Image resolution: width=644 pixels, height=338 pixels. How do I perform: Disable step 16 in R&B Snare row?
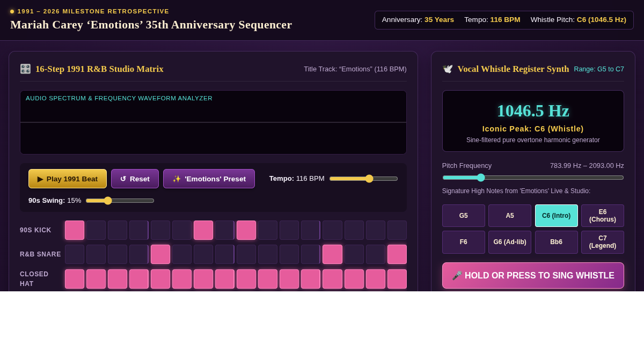(x=397, y=254)
